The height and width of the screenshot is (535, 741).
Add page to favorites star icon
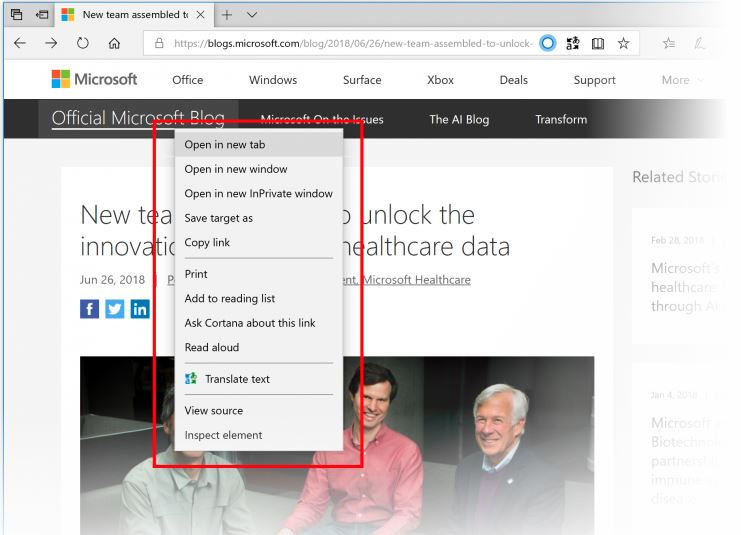tap(623, 43)
